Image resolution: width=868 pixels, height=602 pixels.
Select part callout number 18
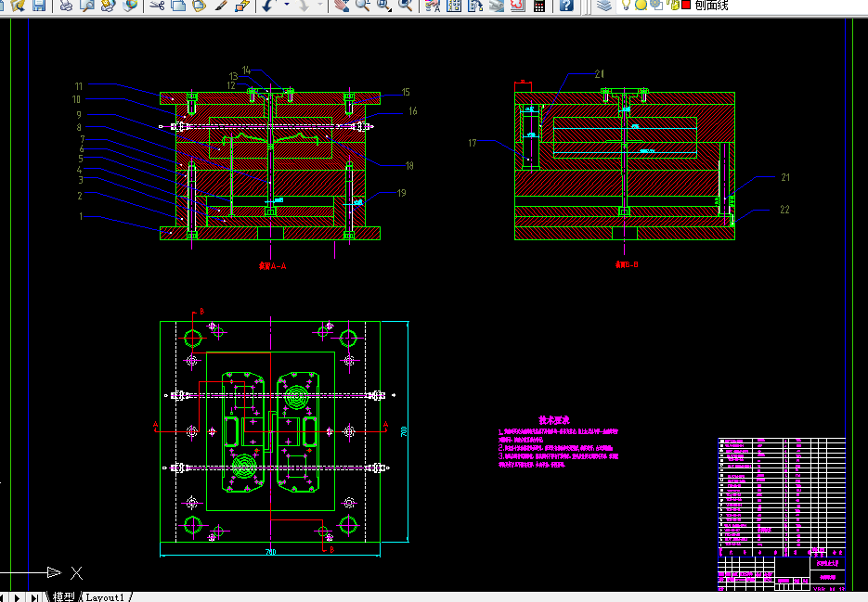[409, 165]
